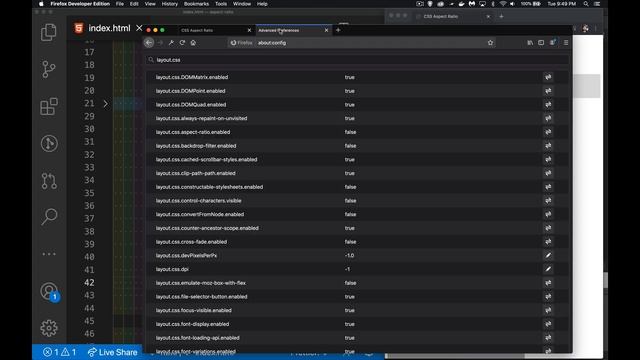
Task: Open the pull requests icon in VS Code sidebar
Action: click(49, 181)
